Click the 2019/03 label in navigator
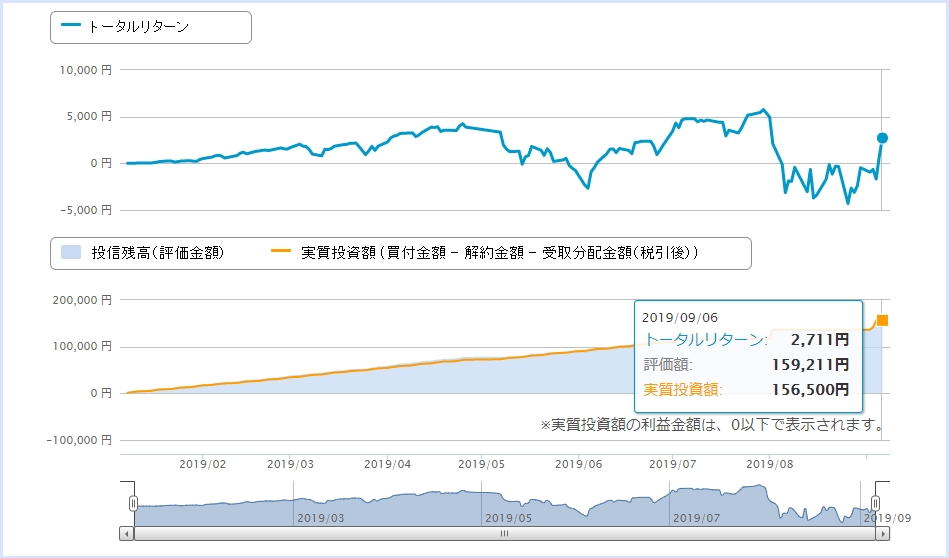This screenshot has width=949, height=558. click(x=321, y=518)
